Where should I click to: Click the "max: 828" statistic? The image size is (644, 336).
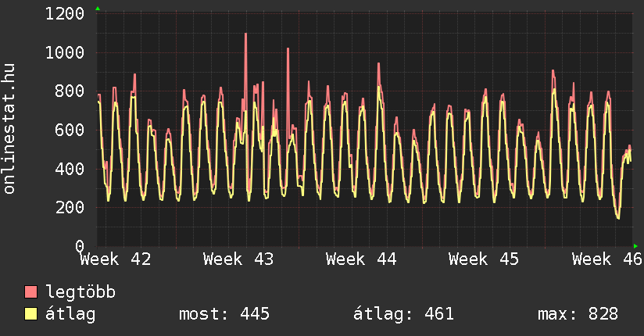click(578, 314)
